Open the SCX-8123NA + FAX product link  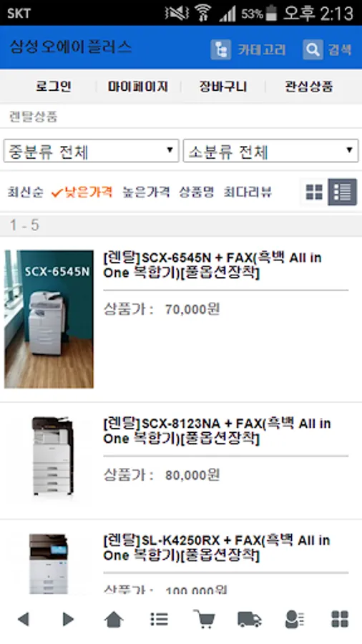pyautogui.click(x=217, y=431)
